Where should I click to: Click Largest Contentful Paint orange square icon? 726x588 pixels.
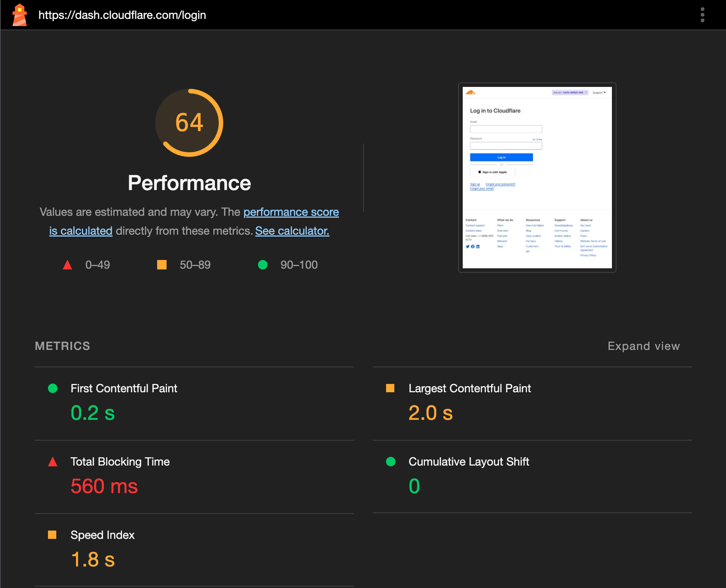pyautogui.click(x=390, y=388)
